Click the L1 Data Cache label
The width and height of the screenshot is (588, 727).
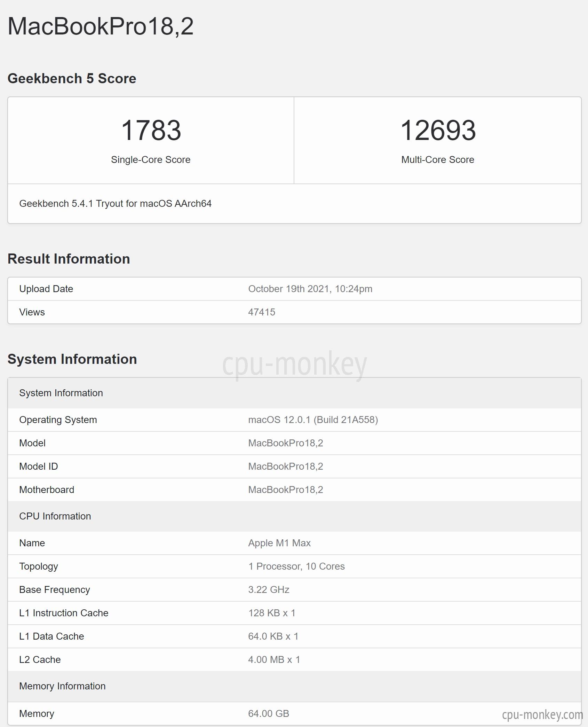click(x=51, y=636)
